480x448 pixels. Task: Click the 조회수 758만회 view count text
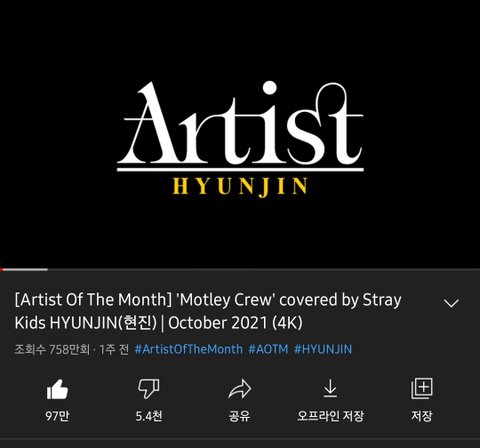52,349
